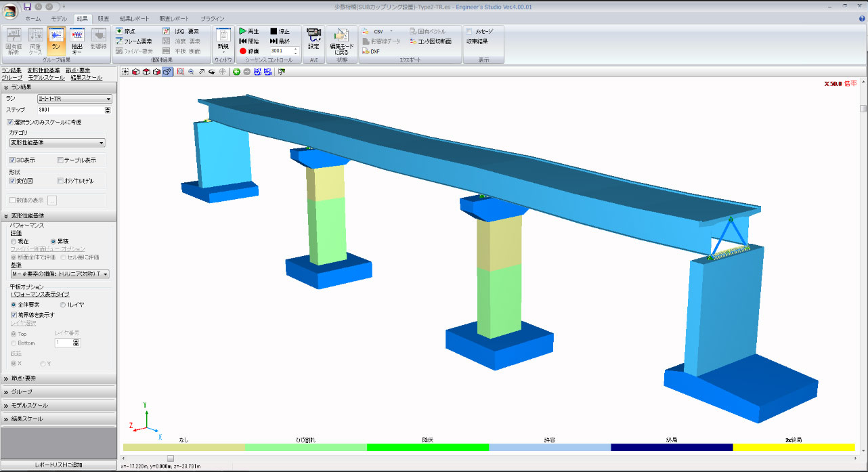Click the zoom out magnifier icon
This screenshot has width=868, height=472.
[x=192, y=71]
